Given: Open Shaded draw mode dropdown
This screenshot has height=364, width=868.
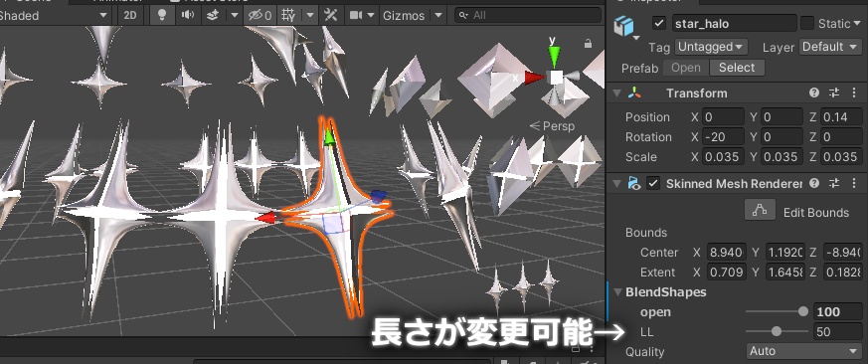Looking at the screenshot, I should click(55, 15).
